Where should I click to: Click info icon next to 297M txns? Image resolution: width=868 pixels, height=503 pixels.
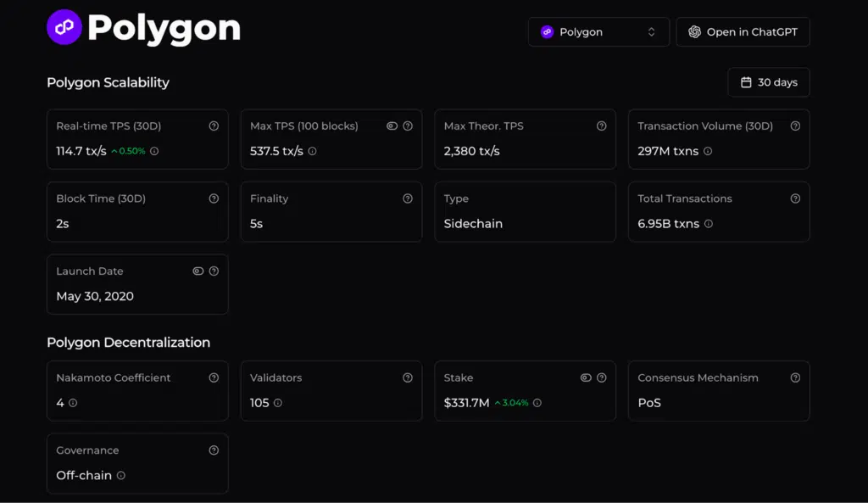coord(708,151)
